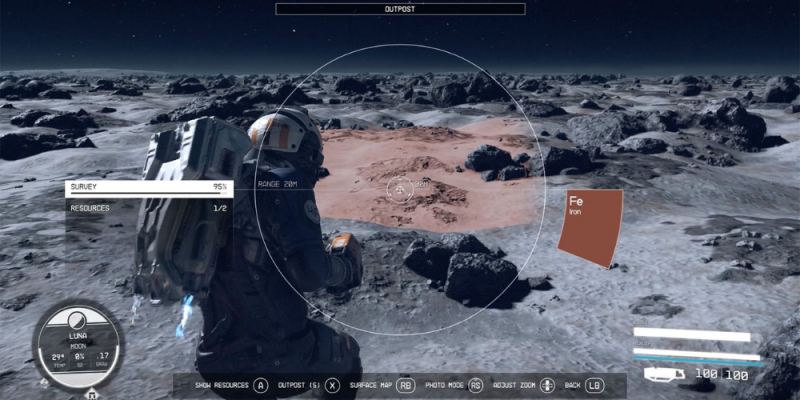800x400 pixels.
Task: Click the RANGE 20M readout
Action: (x=278, y=184)
